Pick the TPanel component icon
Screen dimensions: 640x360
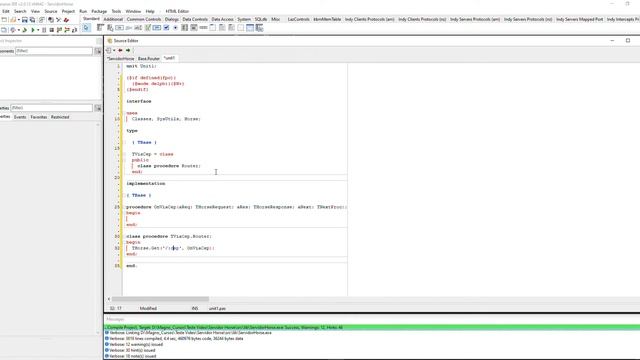(x=241, y=28)
